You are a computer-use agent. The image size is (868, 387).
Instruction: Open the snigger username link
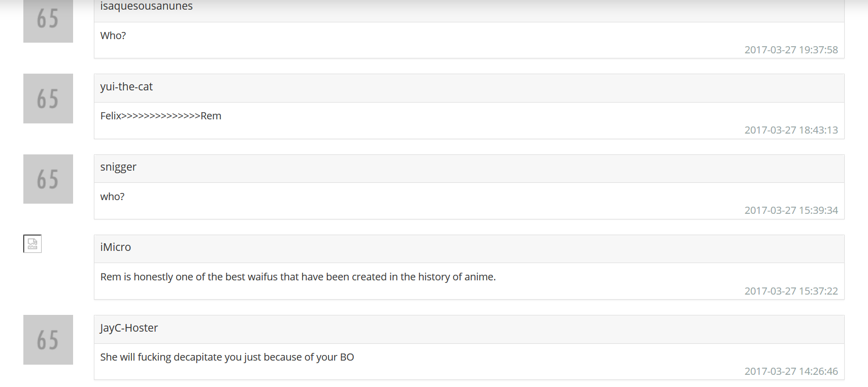click(x=118, y=167)
